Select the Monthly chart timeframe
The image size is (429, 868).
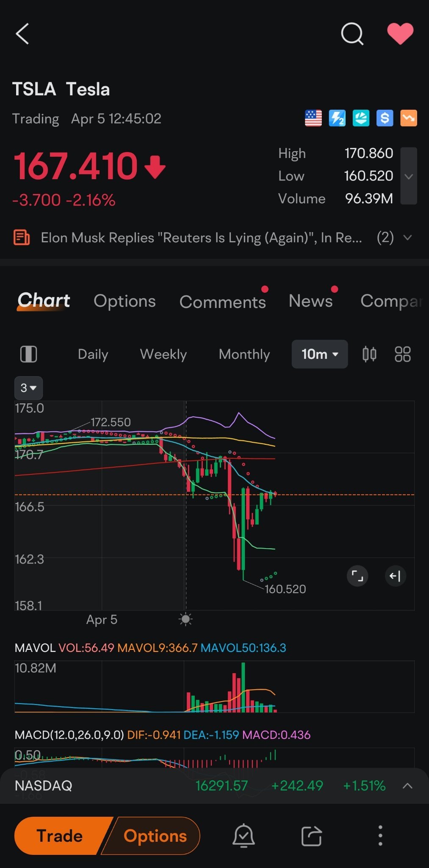pyautogui.click(x=244, y=354)
